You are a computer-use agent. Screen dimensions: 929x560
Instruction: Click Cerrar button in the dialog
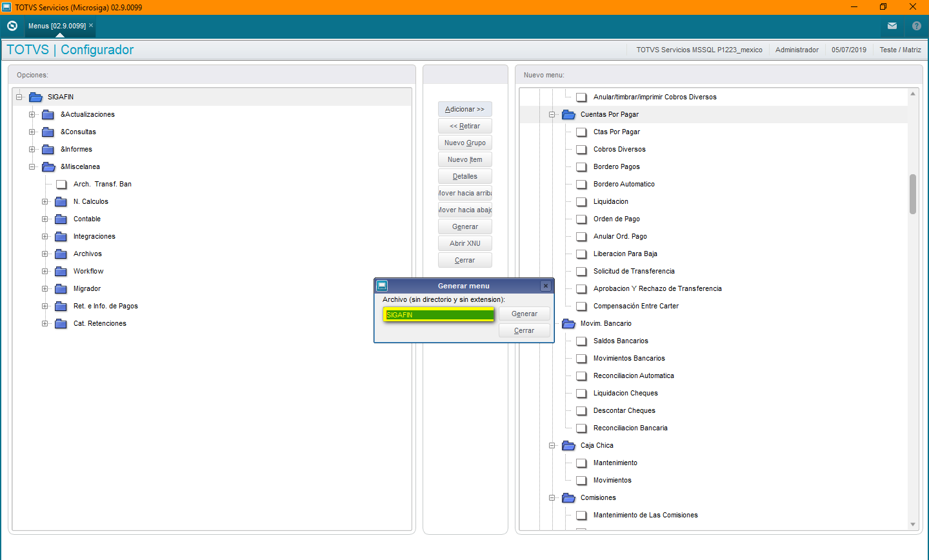(x=524, y=330)
